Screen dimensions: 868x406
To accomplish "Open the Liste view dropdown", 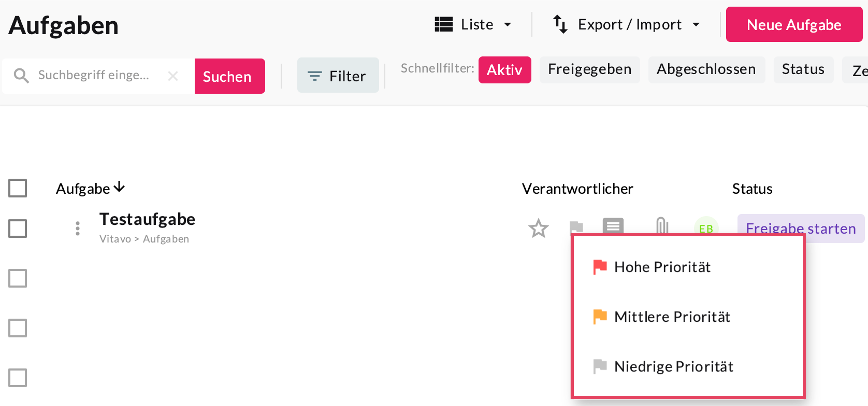I will 473,25.
